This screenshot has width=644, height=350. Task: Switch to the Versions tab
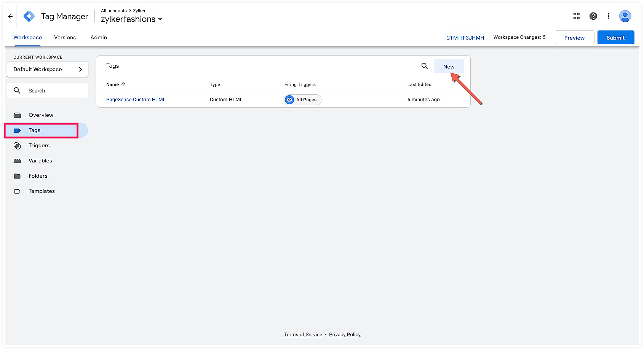click(65, 37)
